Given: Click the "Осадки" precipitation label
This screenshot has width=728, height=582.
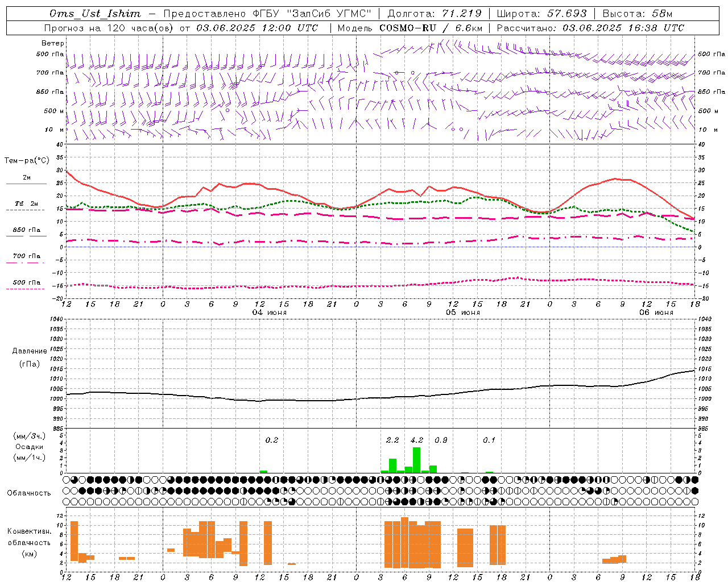Looking at the screenshot, I should 30,447.
